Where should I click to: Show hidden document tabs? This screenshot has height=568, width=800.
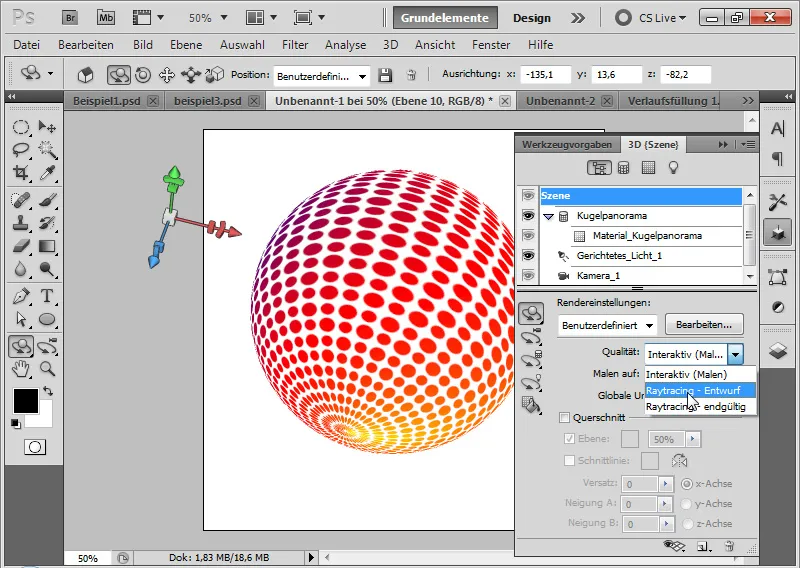tap(748, 101)
